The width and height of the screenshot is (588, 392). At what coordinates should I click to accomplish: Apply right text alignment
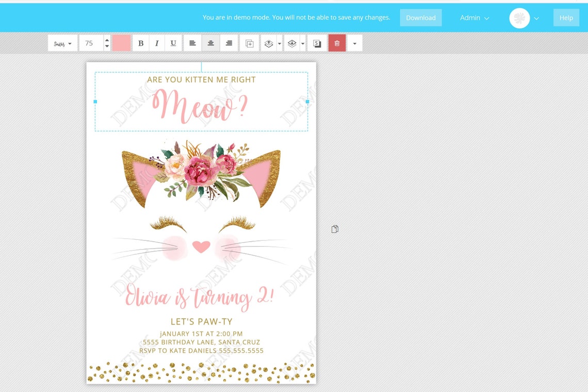(x=228, y=43)
